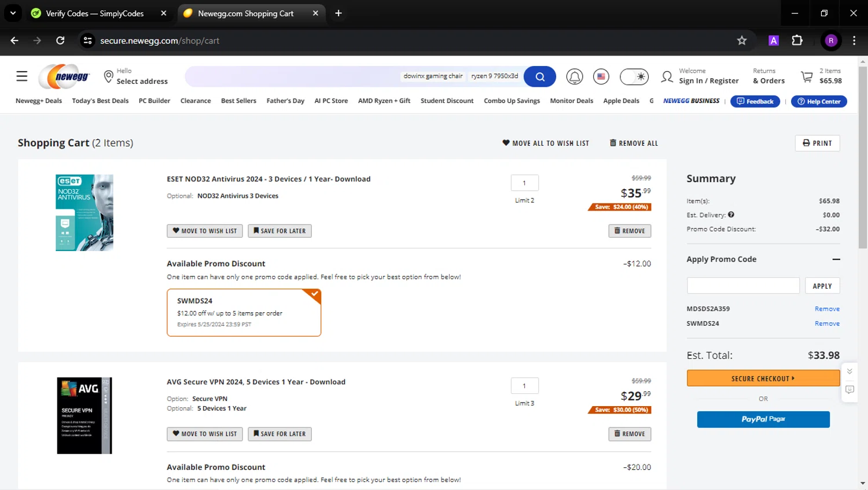Click the AVG Secure VPN product thumbnail
Image resolution: width=868 pixels, height=490 pixels.
click(84, 415)
